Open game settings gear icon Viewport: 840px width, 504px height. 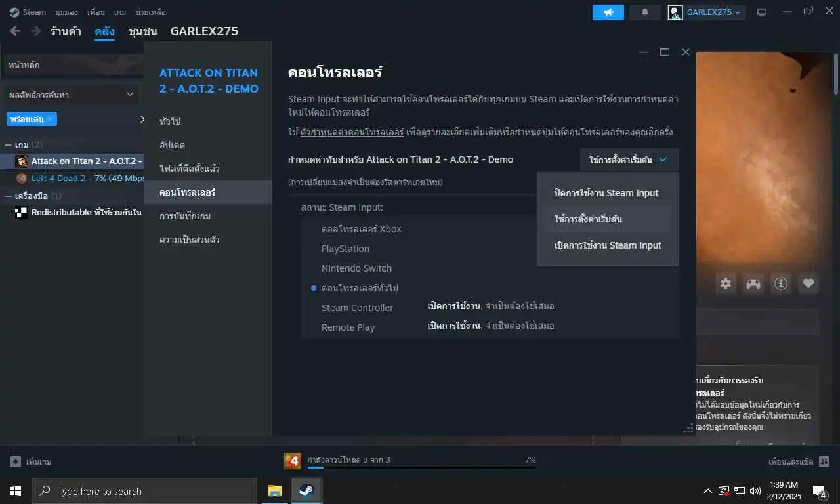click(726, 283)
